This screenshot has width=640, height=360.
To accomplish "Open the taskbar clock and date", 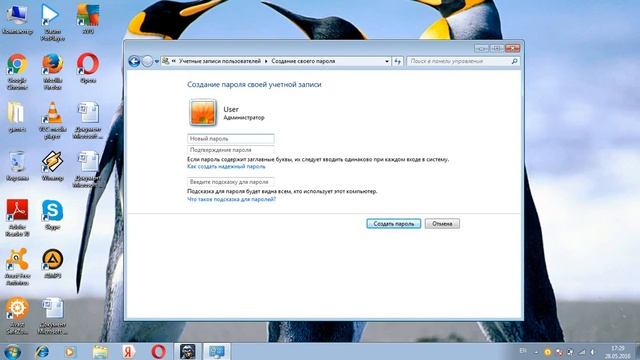I will (618, 352).
